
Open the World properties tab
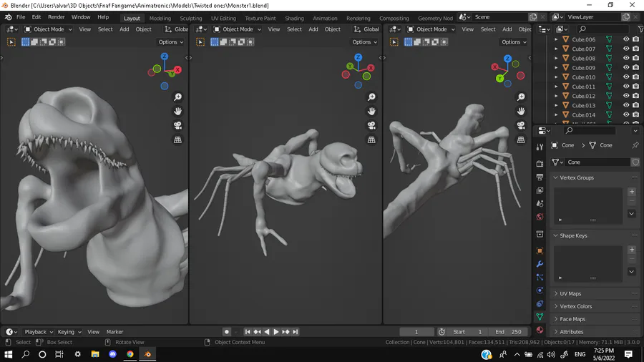click(540, 217)
